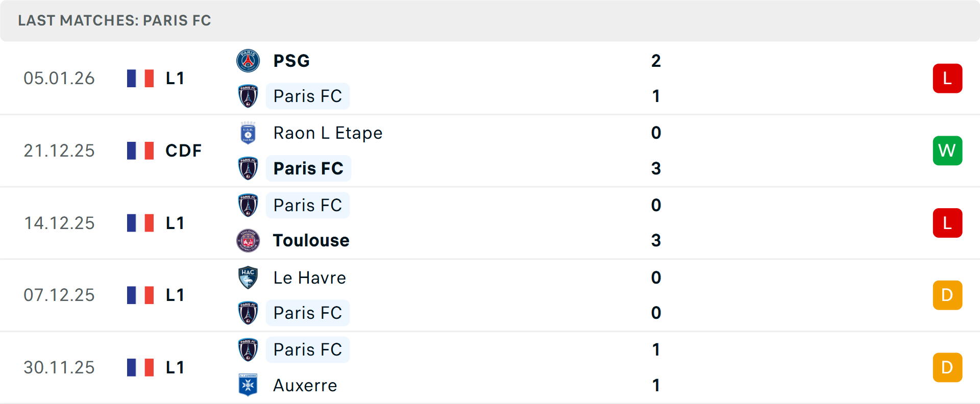The image size is (980, 404).
Task: Click the PSG club crest icon
Action: tap(248, 61)
